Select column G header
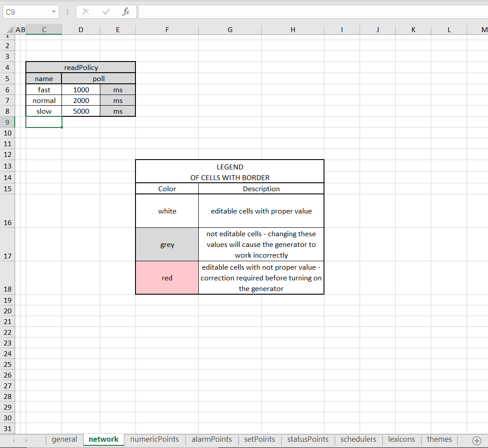Screen dimensions: 488x448 coord(230,30)
